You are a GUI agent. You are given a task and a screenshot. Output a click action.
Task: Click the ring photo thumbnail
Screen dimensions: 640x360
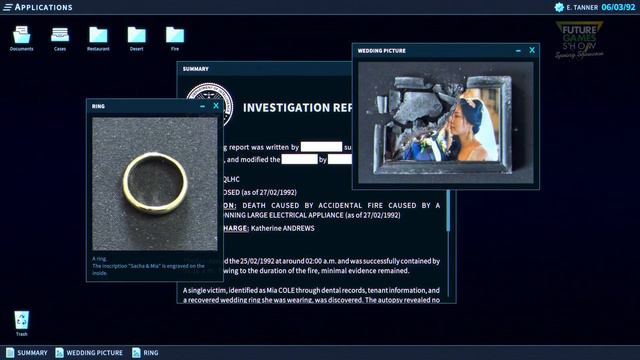click(155, 184)
